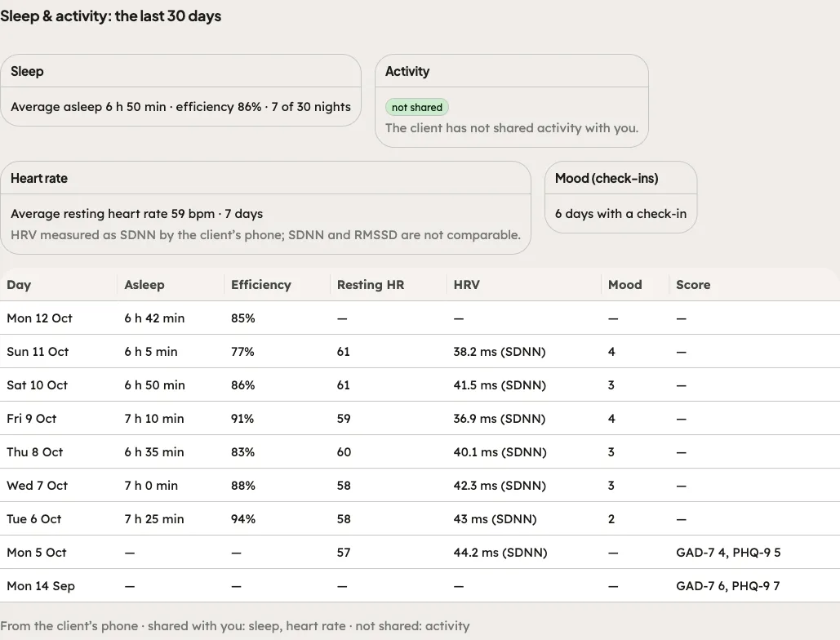Click 'The client has not shared activity' message

[x=512, y=128]
